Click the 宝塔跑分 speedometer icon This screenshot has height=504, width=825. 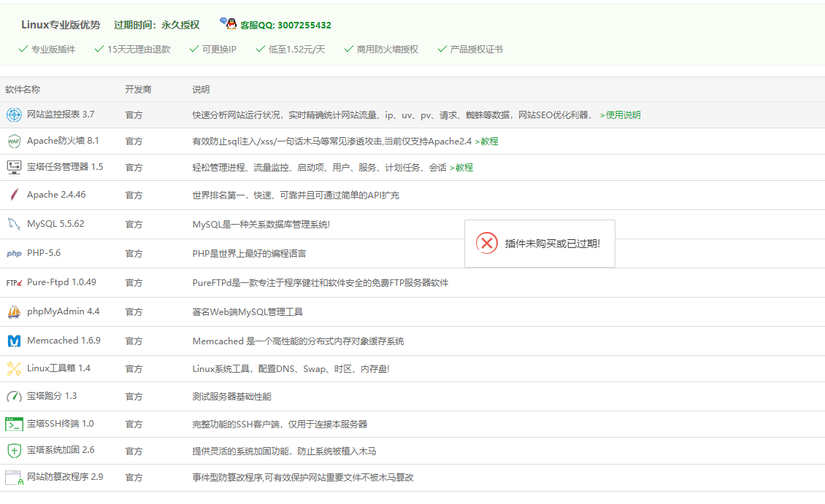(14, 396)
